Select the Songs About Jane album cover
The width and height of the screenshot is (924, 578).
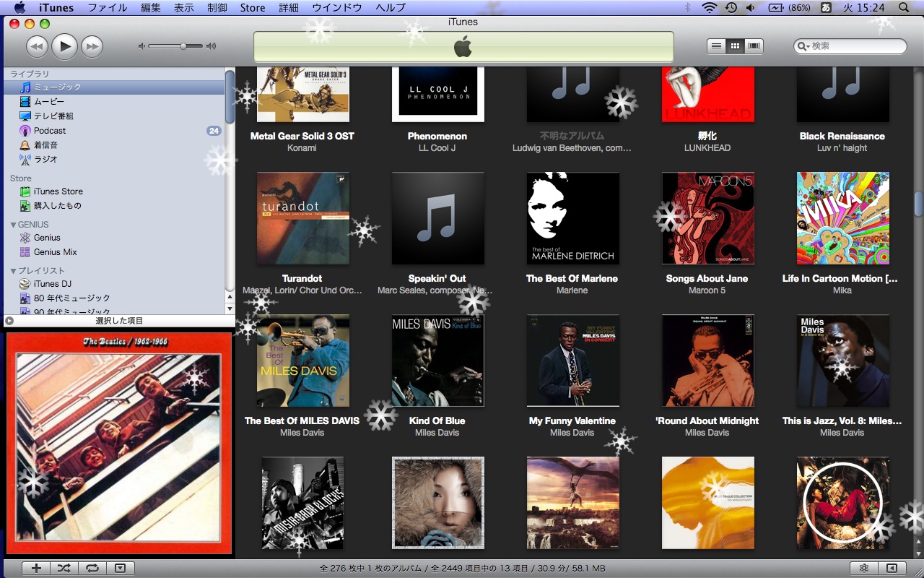(x=708, y=218)
